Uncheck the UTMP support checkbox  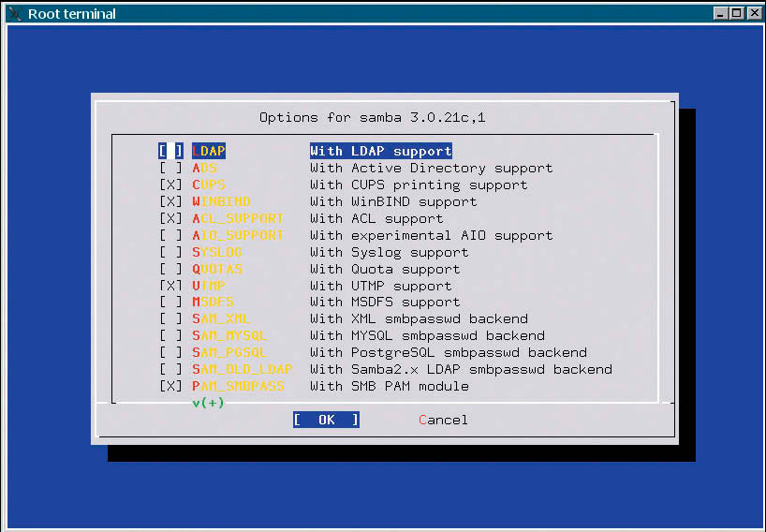[170, 286]
